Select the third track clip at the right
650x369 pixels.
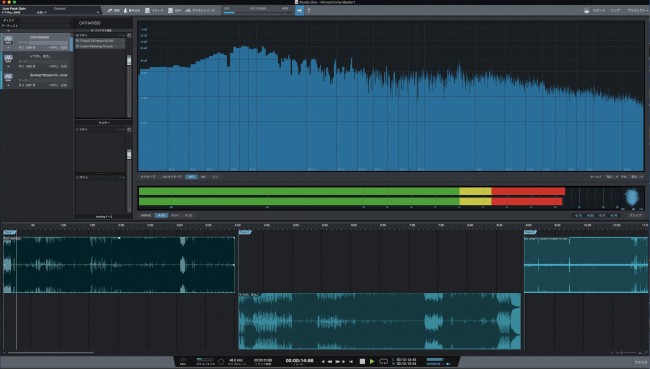pos(586,265)
